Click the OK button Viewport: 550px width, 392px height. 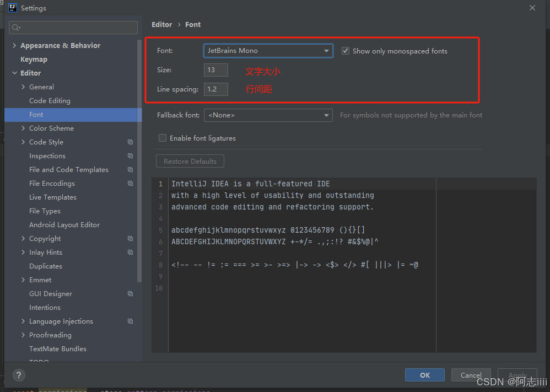click(425, 375)
